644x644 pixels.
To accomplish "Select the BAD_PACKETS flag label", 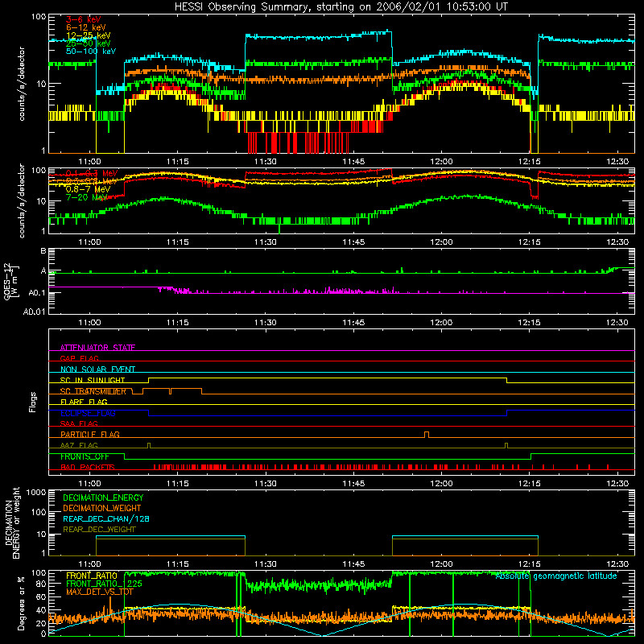I will (87, 467).
